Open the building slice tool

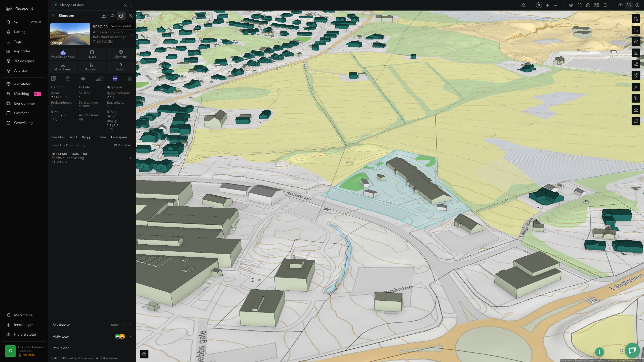coord(636,110)
